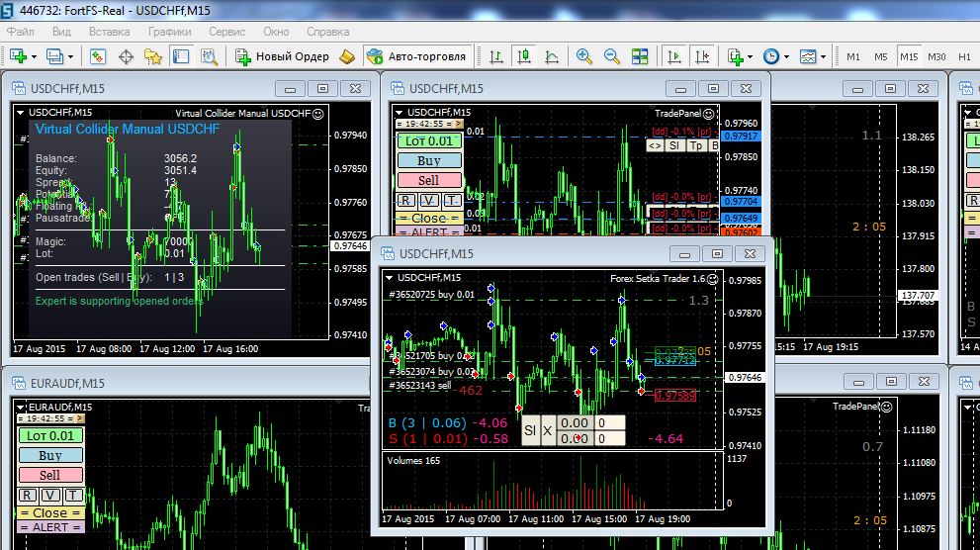Viewport: 980px width, 550px height.
Task: Click Close button in EURAUDf panel
Action: tap(50, 513)
